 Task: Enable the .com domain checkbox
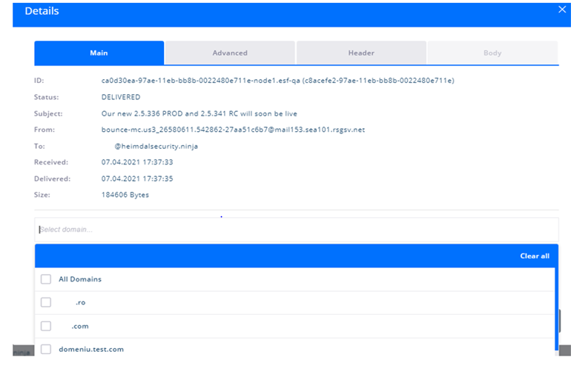click(46, 326)
